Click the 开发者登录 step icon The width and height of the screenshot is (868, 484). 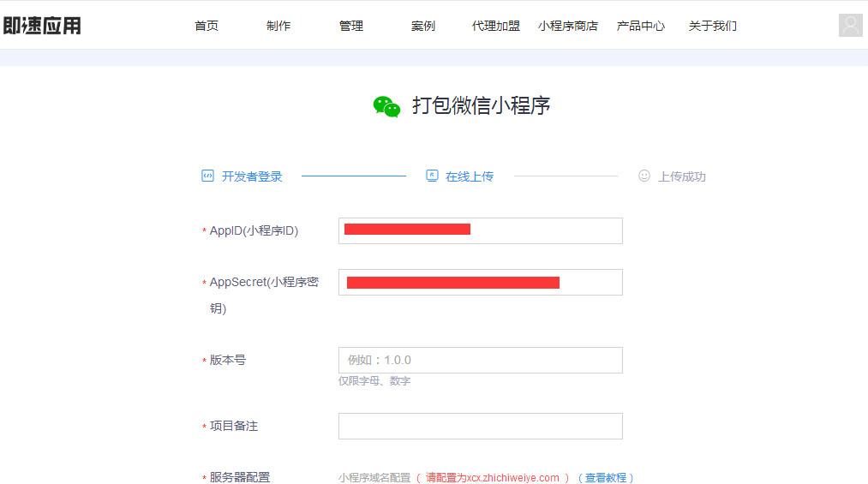point(207,176)
